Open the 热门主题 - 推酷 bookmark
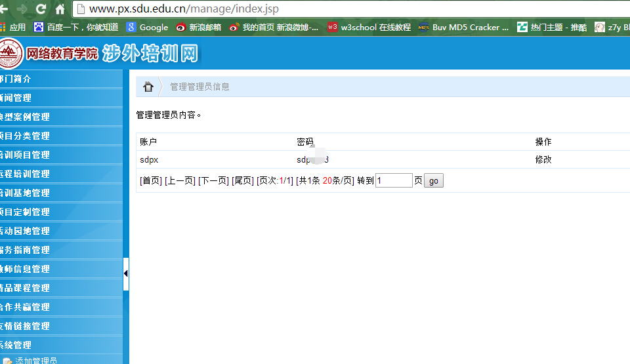Image resolution: width=630 pixels, height=364 pixels. click(x=552, y=28)
